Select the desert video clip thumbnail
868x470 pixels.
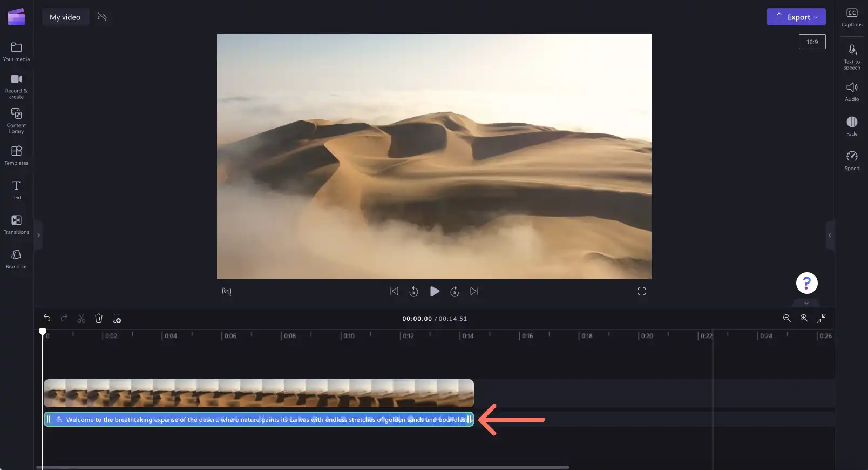(x=259, y=393)
